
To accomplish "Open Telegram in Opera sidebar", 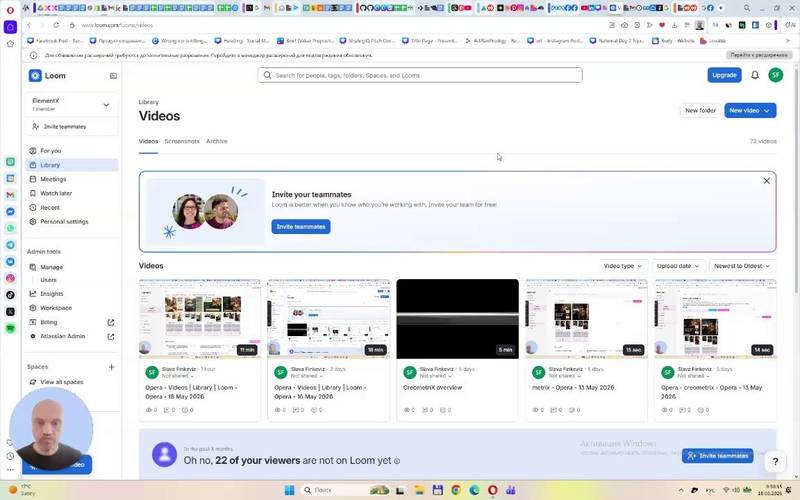I will tap(10, 245).
